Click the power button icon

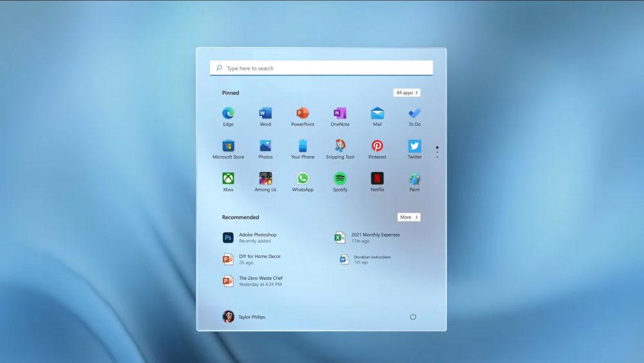[413, 317]
